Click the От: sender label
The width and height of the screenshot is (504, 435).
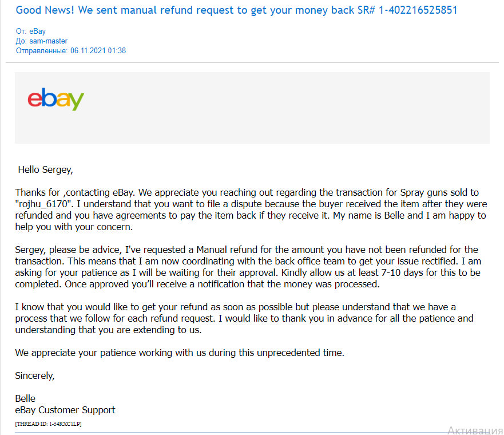21,31
